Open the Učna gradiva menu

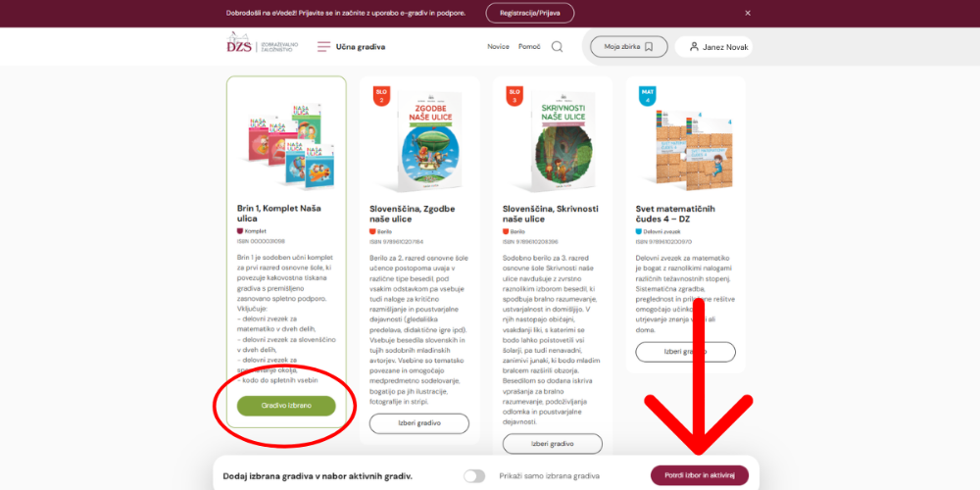(x=361, y=47)
